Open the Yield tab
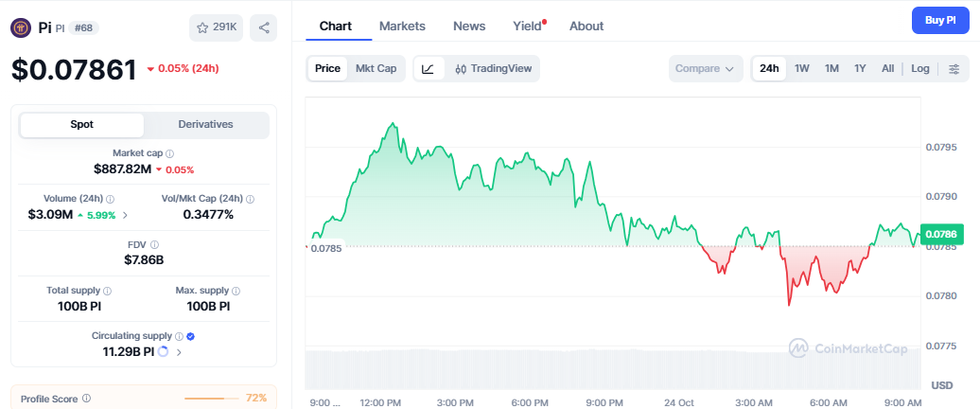980x409 pixels. 528,27
